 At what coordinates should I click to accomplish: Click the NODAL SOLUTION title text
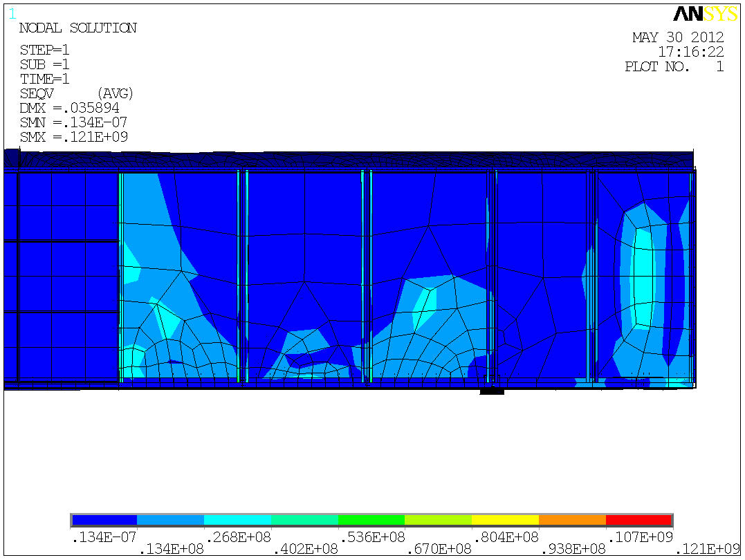tap(78, 28)
